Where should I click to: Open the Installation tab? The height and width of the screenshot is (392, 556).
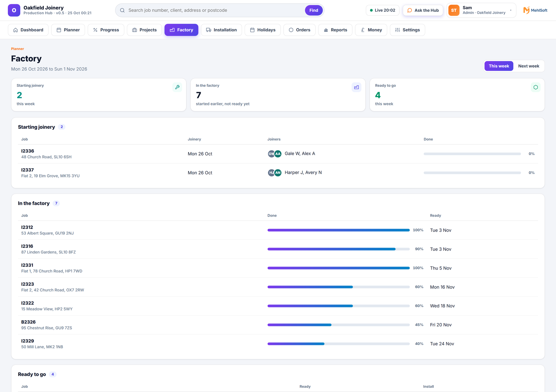[x=221, y=30]
